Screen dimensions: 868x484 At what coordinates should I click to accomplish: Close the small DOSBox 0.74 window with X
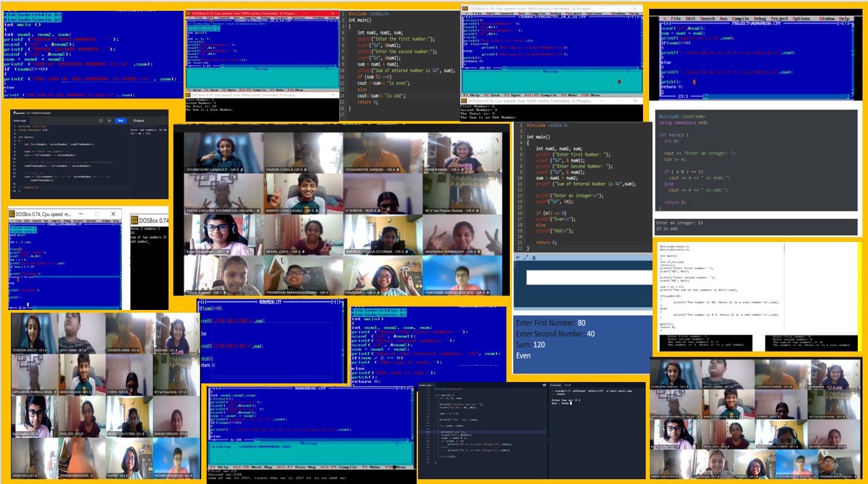(114, 213)
